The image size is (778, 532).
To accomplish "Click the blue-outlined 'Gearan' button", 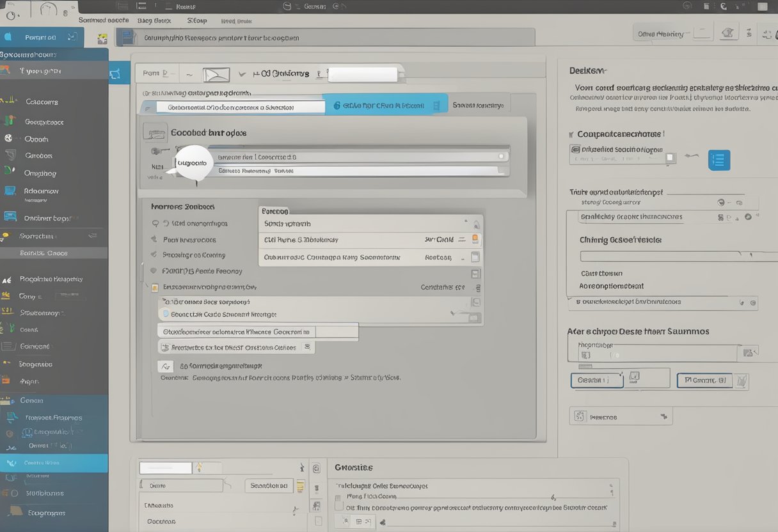I will tap(596, 380).
